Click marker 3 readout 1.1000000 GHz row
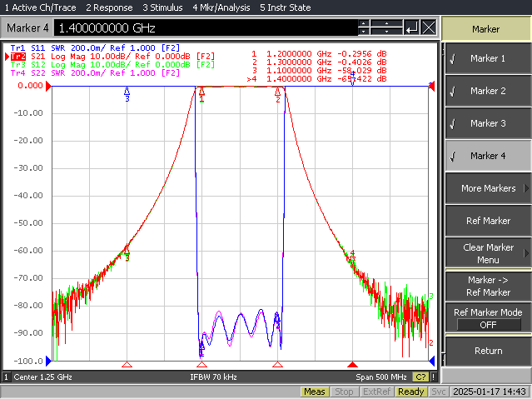The height and width of the screenshot is (399, 532). (x=319, y=71)
